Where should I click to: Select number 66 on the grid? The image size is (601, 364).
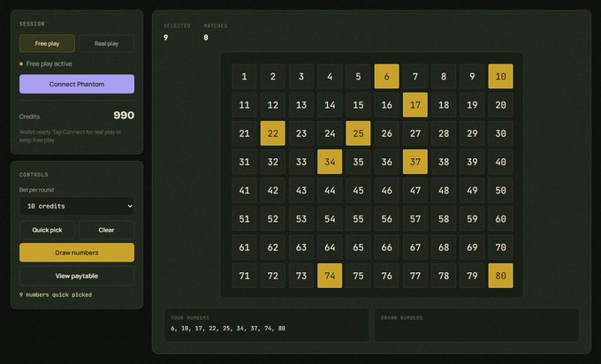[x=387, y=247]
